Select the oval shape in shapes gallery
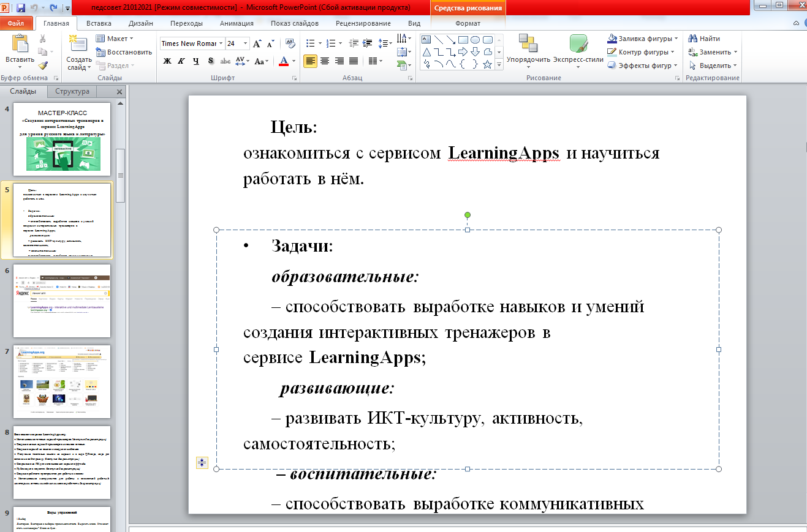Image resolution: width=807 pixels, height=532 pixels. pyautogui.click(x=475, y=40)
